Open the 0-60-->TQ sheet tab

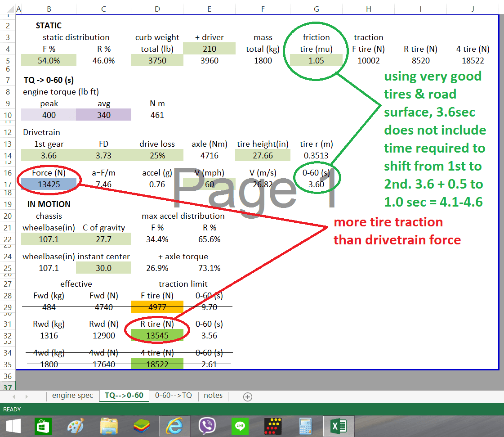click(x=174, y=396)
